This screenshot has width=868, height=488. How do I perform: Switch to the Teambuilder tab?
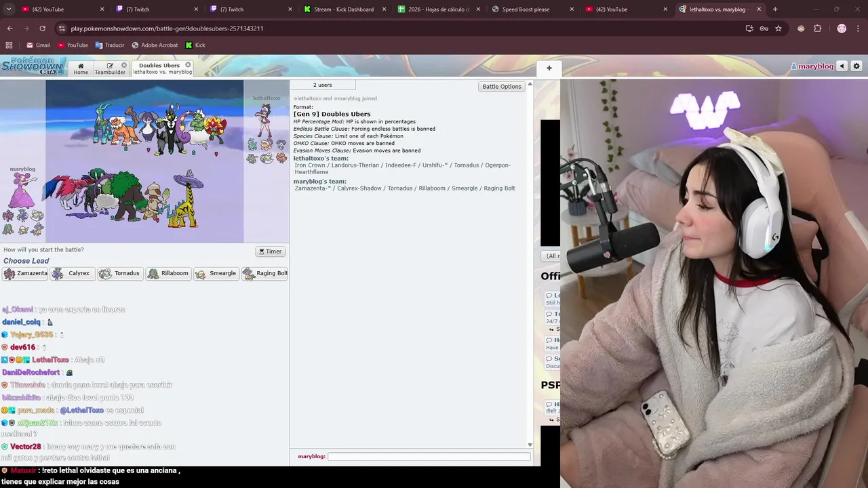[110, 68]
